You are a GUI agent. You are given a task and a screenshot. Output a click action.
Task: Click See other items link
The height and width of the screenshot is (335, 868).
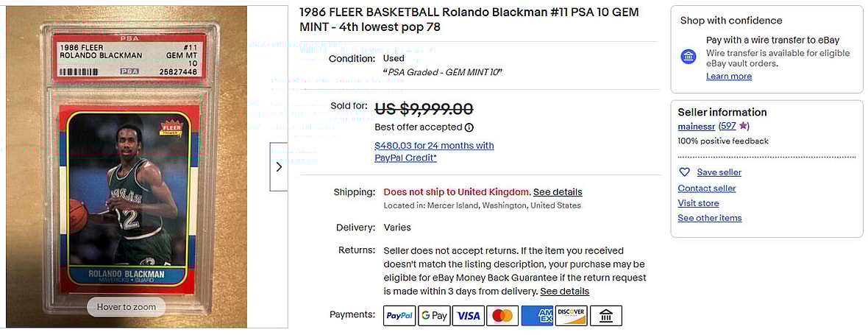[x=709, y=218]
